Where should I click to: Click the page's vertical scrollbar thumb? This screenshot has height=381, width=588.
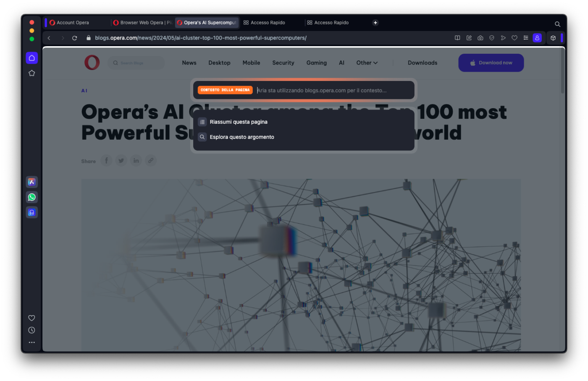(563, 71)
